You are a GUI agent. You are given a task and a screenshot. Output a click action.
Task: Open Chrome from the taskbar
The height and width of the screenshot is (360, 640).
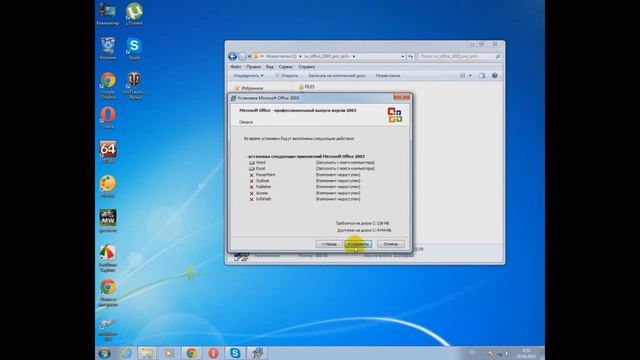click(191, 353)
